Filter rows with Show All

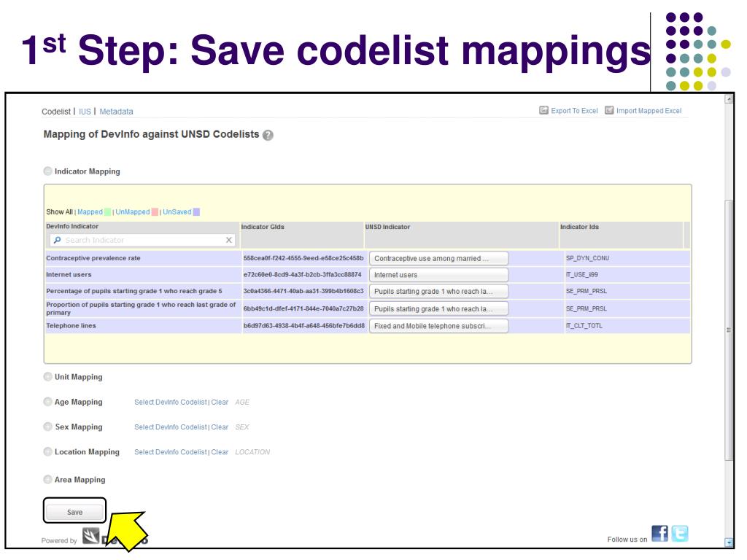60,212
